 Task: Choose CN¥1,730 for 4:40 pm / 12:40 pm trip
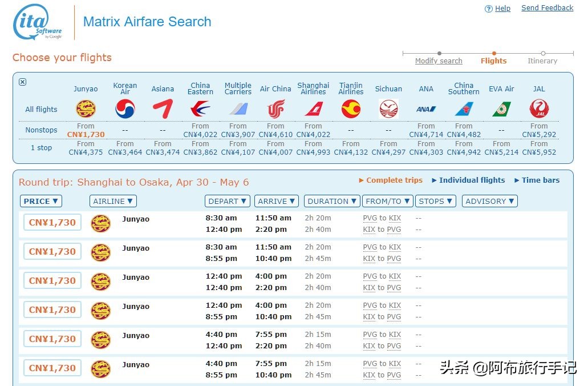pos(52,339)
